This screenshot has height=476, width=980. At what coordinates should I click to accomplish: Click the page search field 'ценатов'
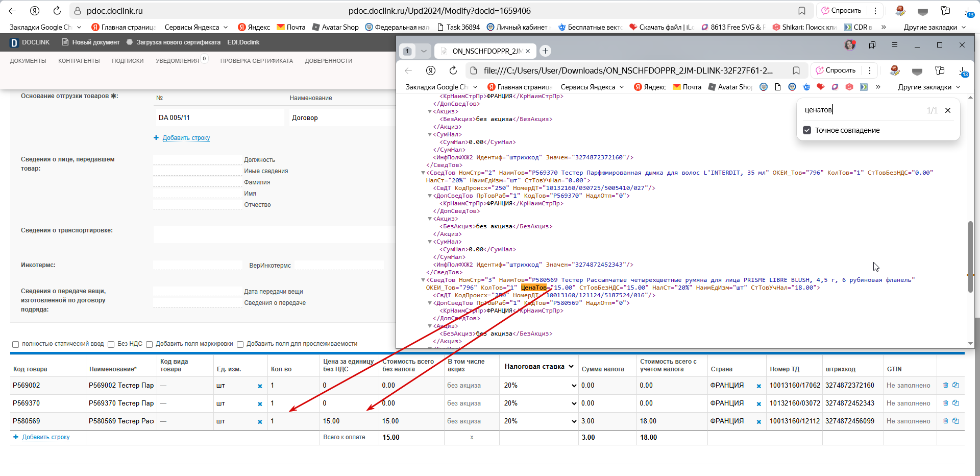click(863, 110)
